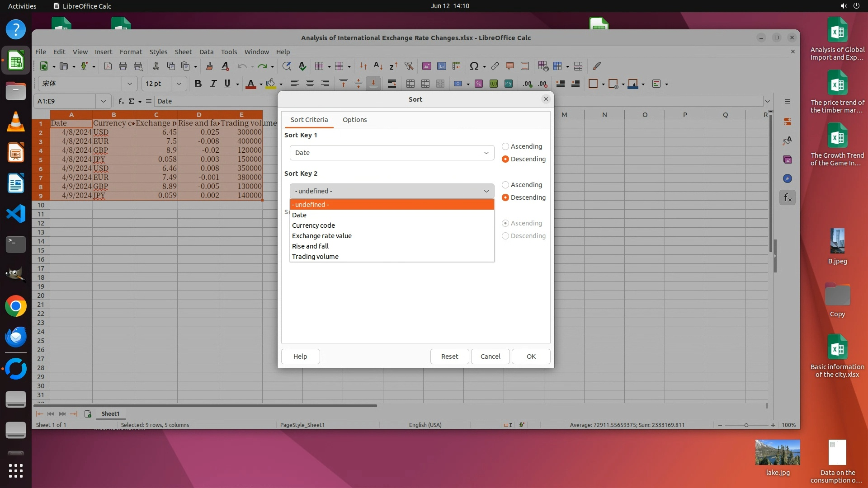This screenshot has width=868, height=488.
Task: Open the font size dropdown arrow
Action: (179, 84)
